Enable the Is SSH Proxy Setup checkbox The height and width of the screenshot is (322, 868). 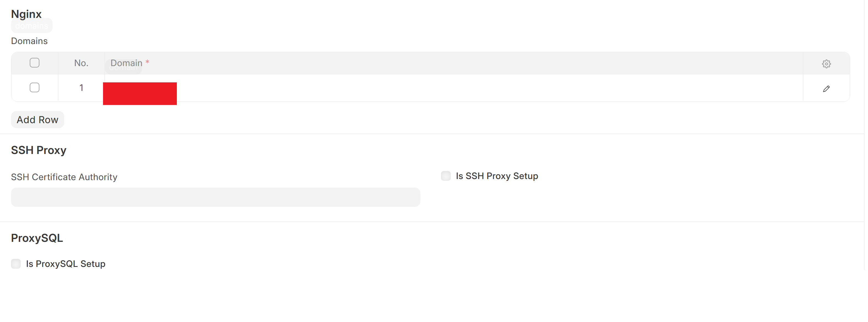pos(445,176)
